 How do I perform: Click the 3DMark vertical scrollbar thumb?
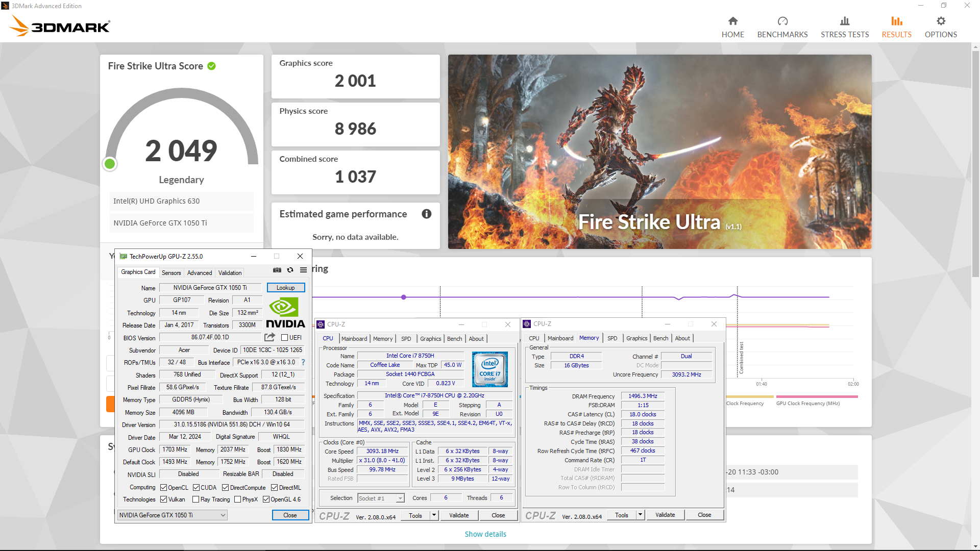coord(975,163)
